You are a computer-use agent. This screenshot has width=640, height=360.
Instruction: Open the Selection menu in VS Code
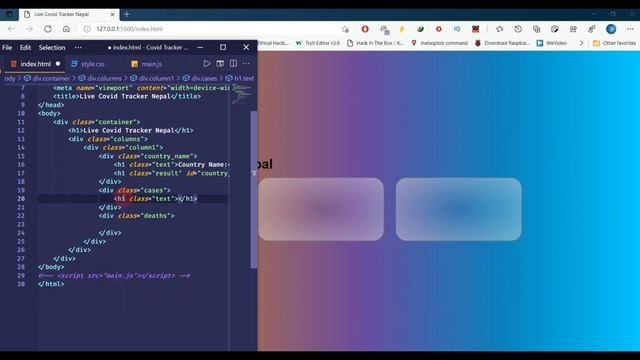click(x=52, y=47)
